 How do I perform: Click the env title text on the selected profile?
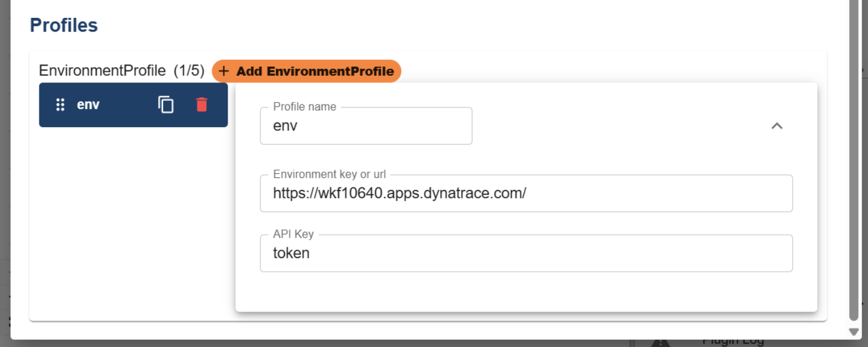coord(88,105)
